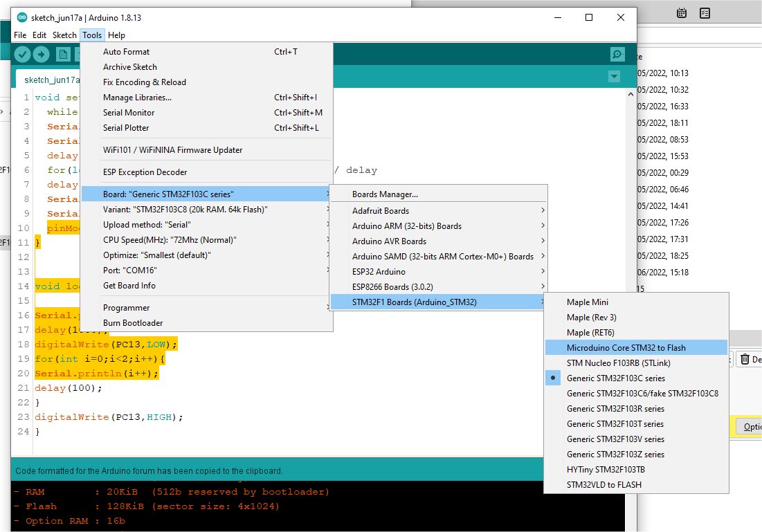Select Generic STM32F103Z series board
Image resolution: width=762 pixels, height=532 pixels.
(x=636, y=455)
